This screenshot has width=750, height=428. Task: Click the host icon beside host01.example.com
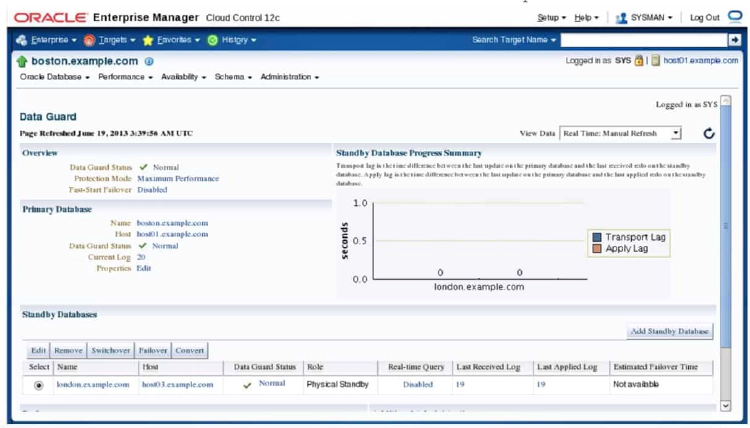pos(655,61)
